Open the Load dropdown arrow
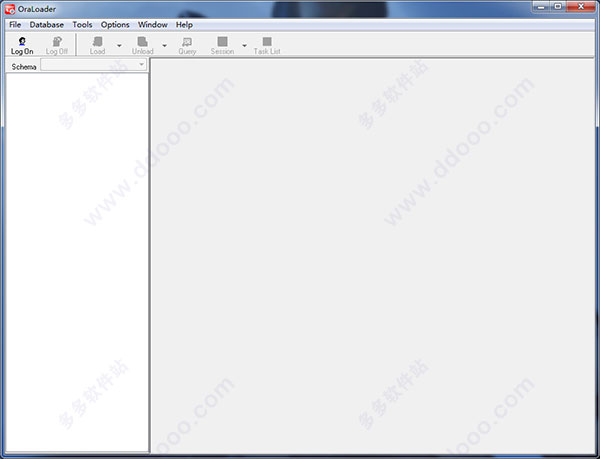Image resolution: width=600 pixels, height=459 pixels. 119,46
